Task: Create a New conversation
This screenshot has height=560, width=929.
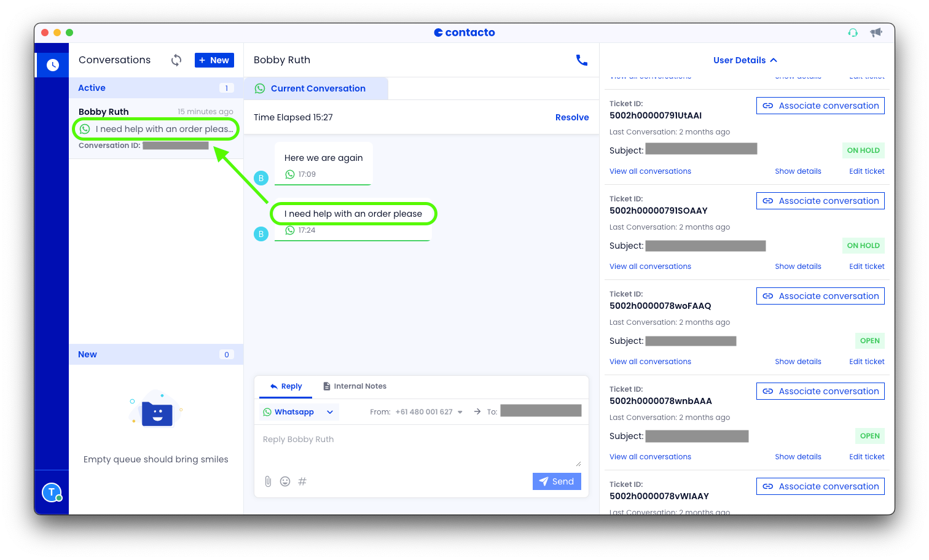Action: coord(214,60)
